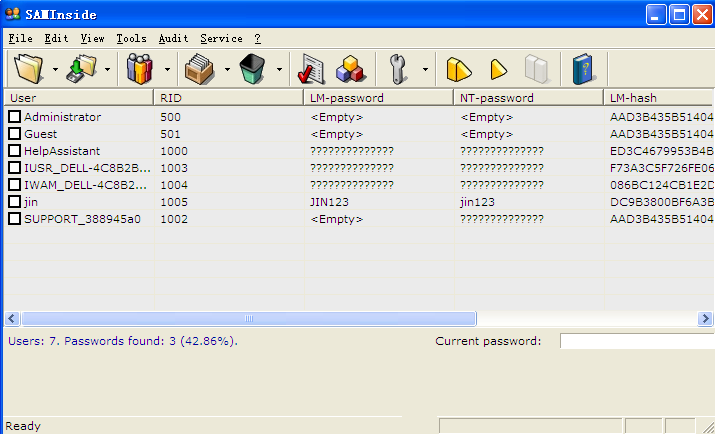The image size is (715, 434).
Task: Check the Administrator user checkbox
Action: pyautogui.click(x=15, y=117)
